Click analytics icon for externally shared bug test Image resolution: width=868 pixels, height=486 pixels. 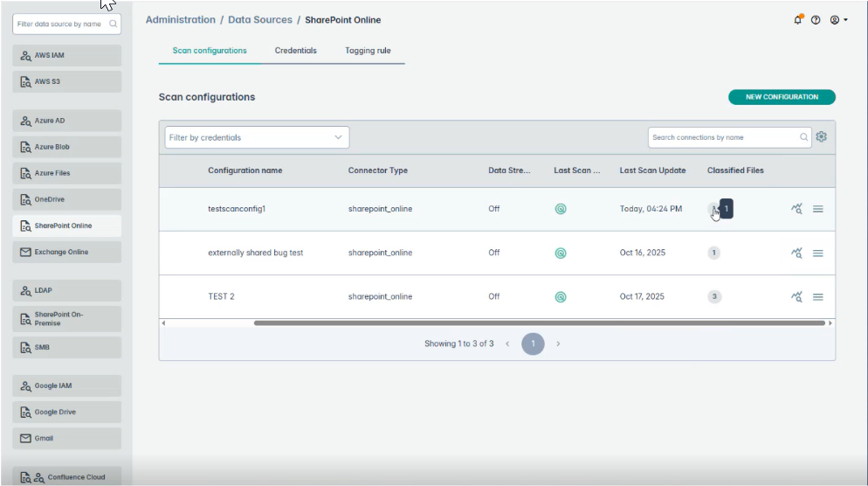click(796, 253)
